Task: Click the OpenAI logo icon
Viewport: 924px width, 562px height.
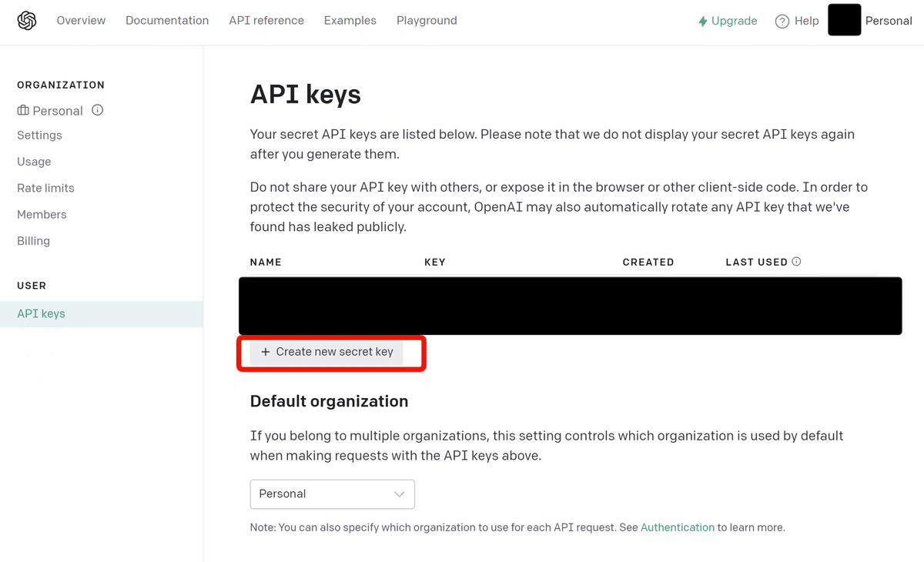Action: [27, 21]
